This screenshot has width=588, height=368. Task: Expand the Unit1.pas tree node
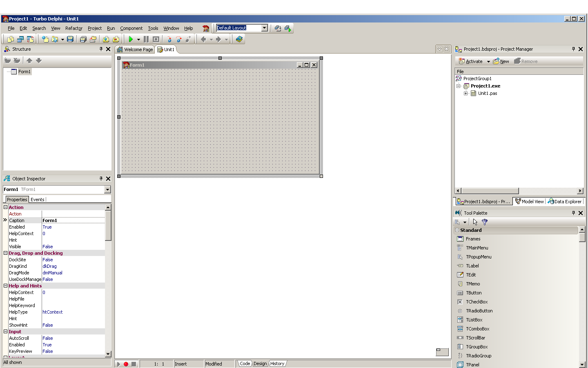[x=466, y=93]
